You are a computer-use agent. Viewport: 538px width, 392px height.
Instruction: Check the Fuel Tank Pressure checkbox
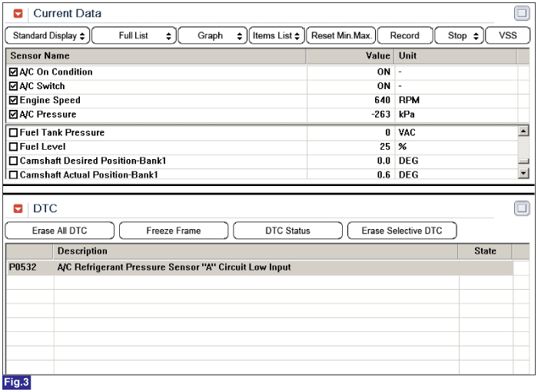pyautogui.click(x=13, y=133)
